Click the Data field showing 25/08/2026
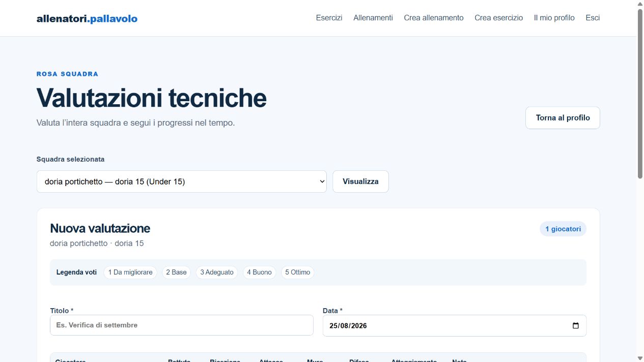This screenshot has height=362, width=644. coord(455,325)
